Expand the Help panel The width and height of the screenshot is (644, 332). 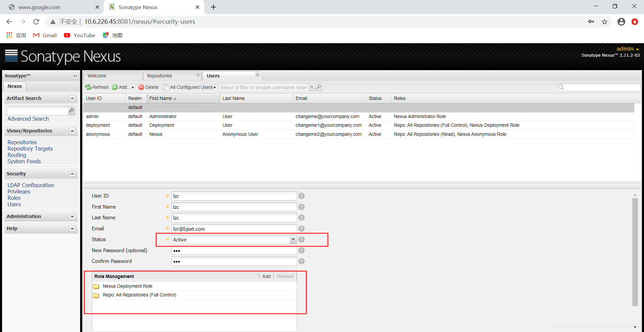coord(72,229)
